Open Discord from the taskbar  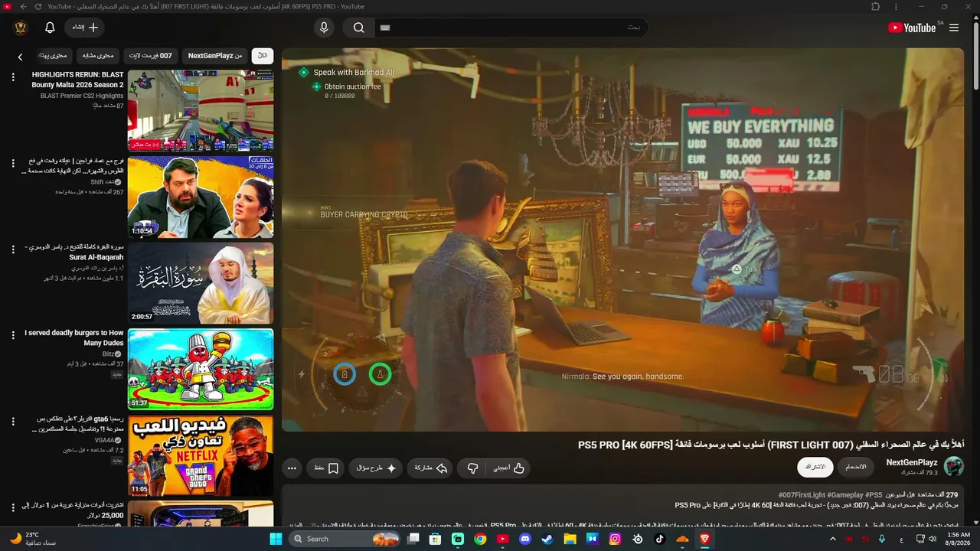pos(525,539)
